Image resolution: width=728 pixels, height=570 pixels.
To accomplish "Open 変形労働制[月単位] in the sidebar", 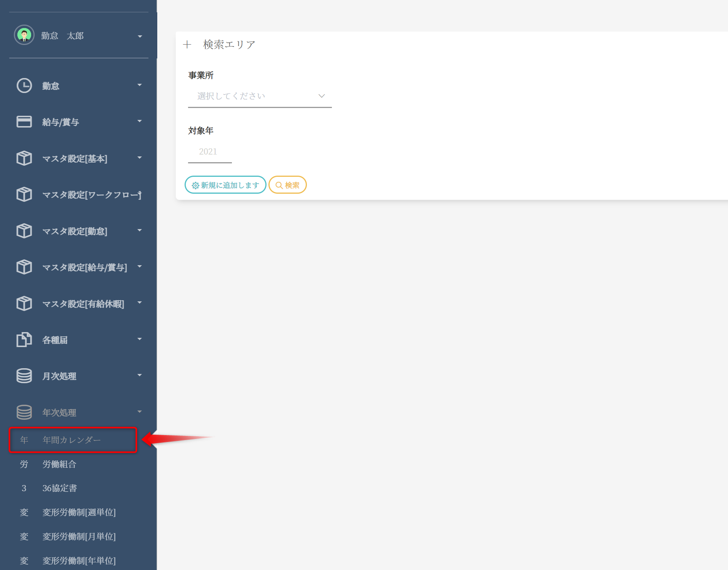I will (79, 537).
